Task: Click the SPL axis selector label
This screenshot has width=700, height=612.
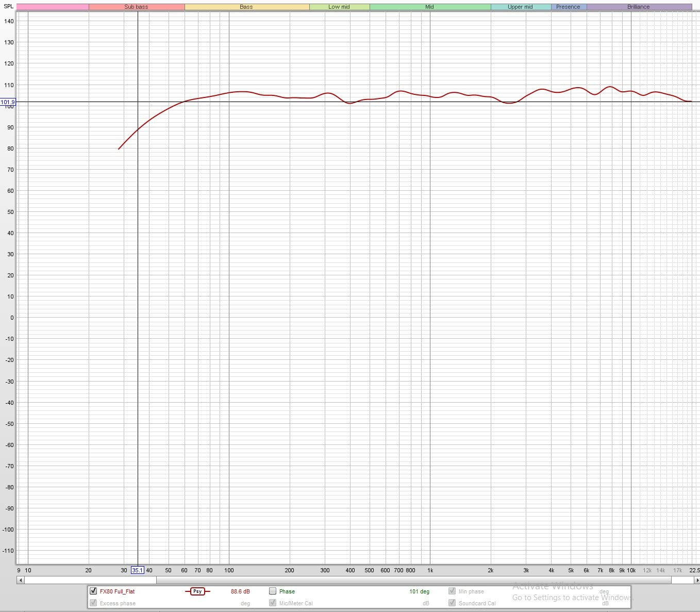Action: 8,6
